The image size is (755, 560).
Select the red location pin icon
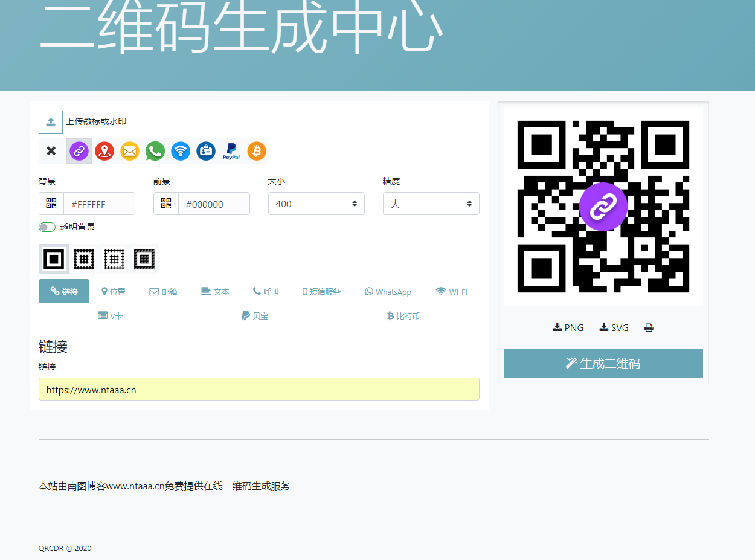(x=104, y=151)
